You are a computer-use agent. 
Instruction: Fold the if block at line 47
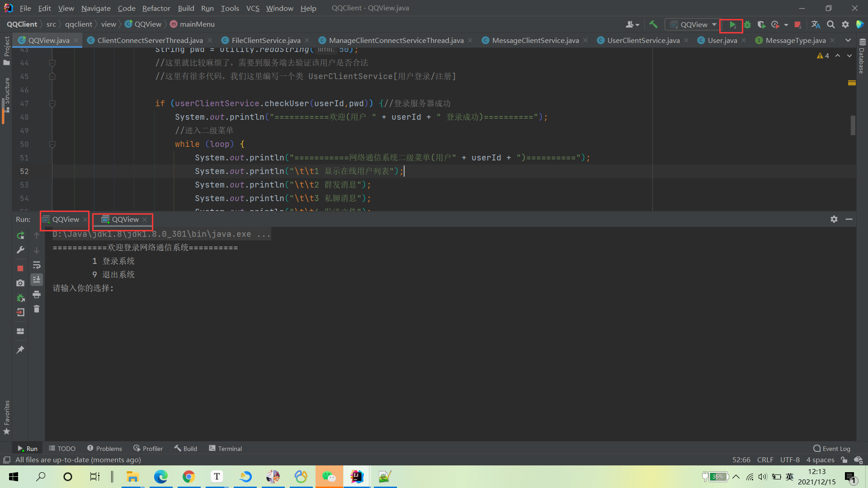pos(52,103)
